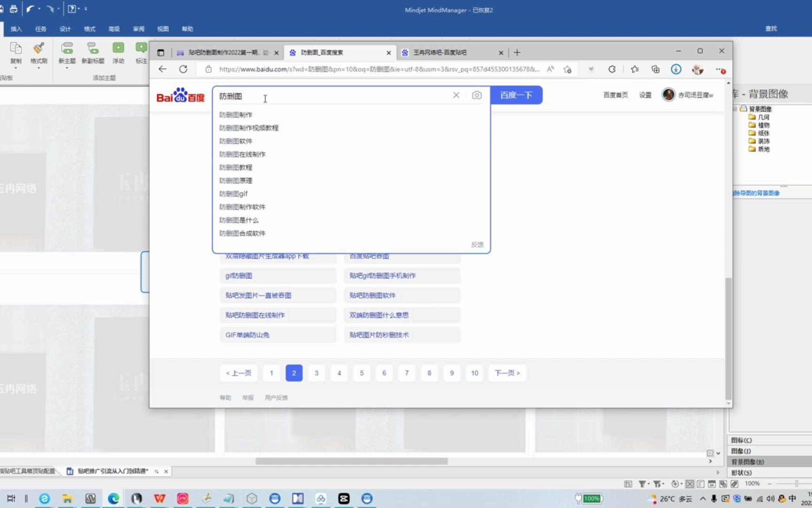
Task: Click the MindManager print icon
Action: tap(14, 9)
